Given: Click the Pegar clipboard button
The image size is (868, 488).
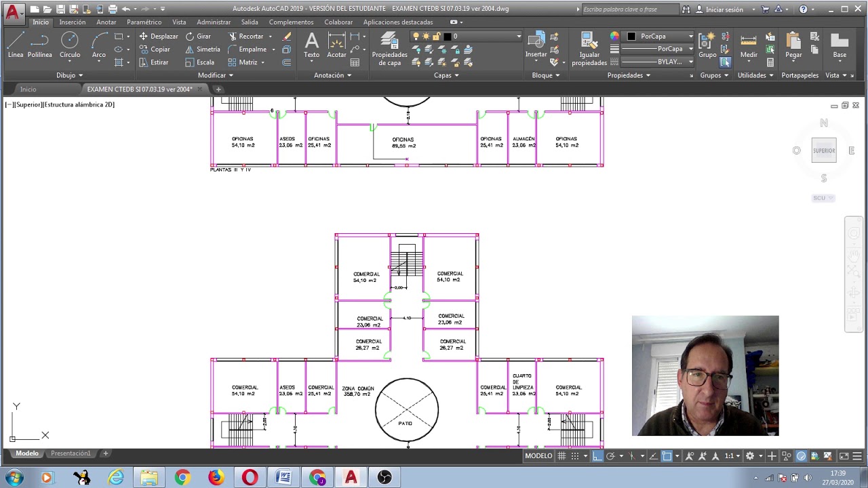Looking at the screenshot, I should pos(793,45).
